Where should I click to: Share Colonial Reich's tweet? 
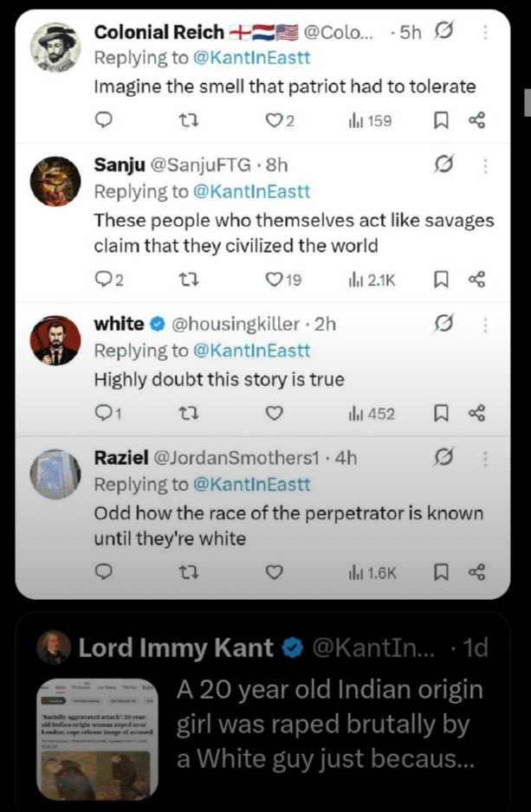point(476,120)
